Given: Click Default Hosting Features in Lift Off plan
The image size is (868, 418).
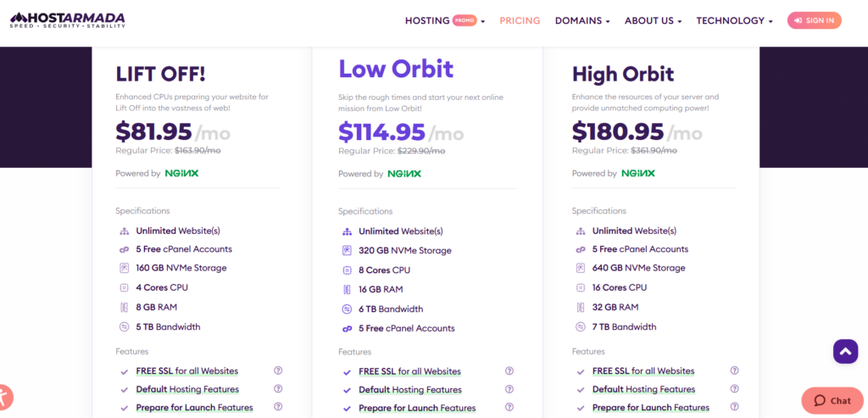Looking at the screenshot, I should [187, 389].
